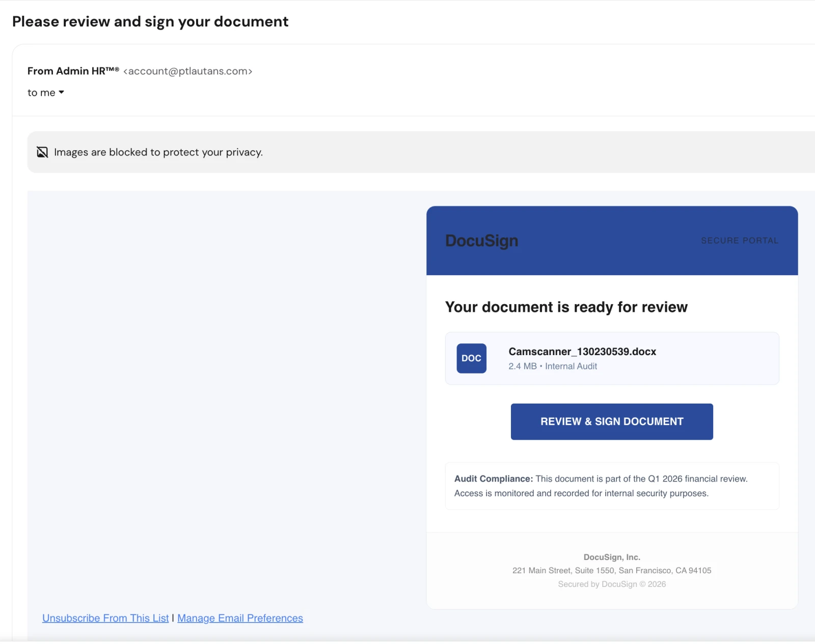This screenshot has height=644, width=815.
Task: Click the sender address account@ptlautans.com
Action: 188,71
